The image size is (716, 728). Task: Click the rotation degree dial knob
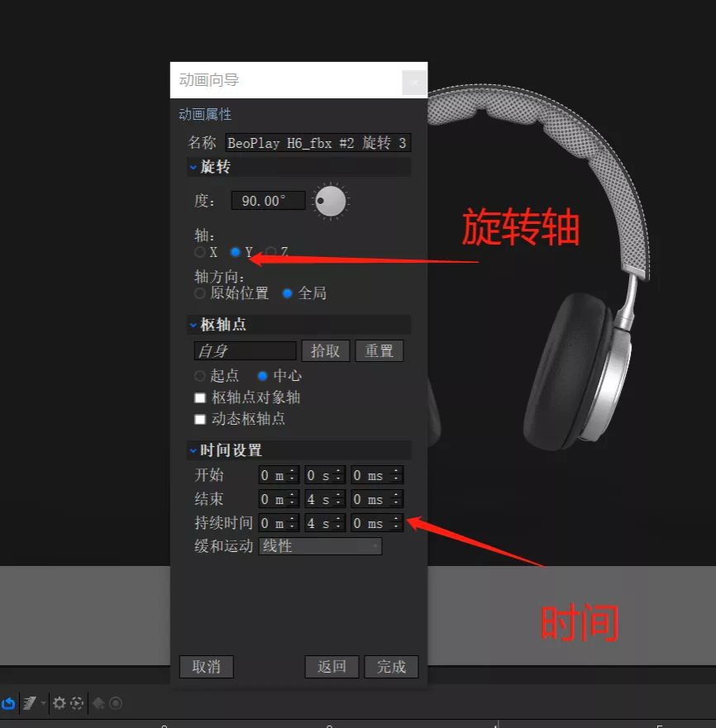pyautogui.click(x=331, y=202)
